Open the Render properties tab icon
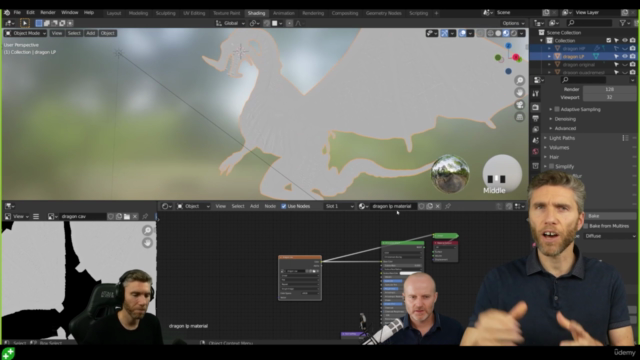640x360 pixels. pos(536,107)
